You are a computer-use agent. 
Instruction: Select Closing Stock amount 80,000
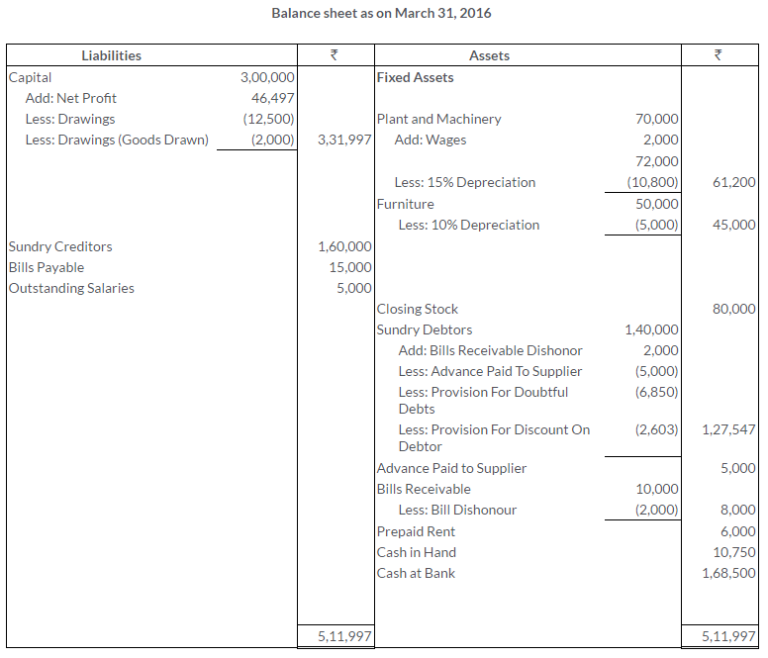coord(734,309)
